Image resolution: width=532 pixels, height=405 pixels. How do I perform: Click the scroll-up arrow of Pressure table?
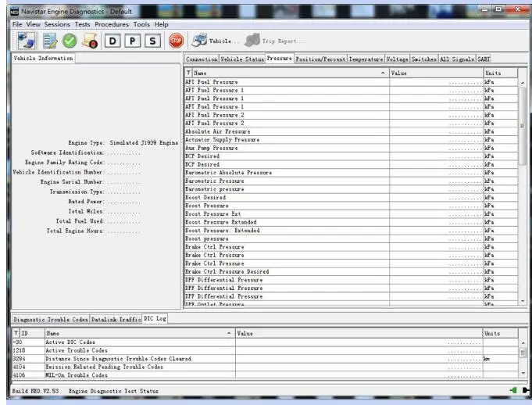(523, 83)
